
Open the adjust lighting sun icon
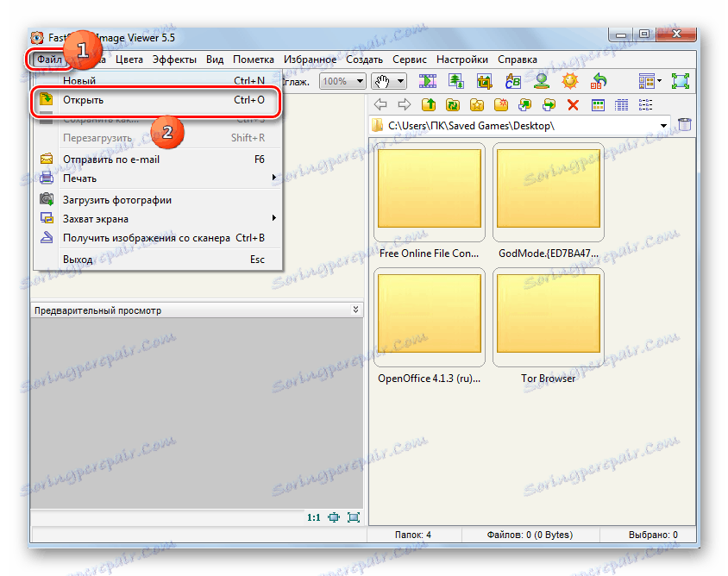point(569,81)
